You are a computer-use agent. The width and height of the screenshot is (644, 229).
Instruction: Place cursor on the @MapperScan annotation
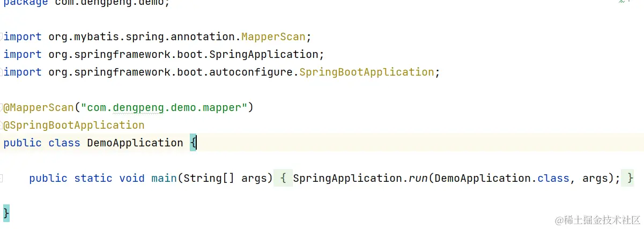coord(39,108)
